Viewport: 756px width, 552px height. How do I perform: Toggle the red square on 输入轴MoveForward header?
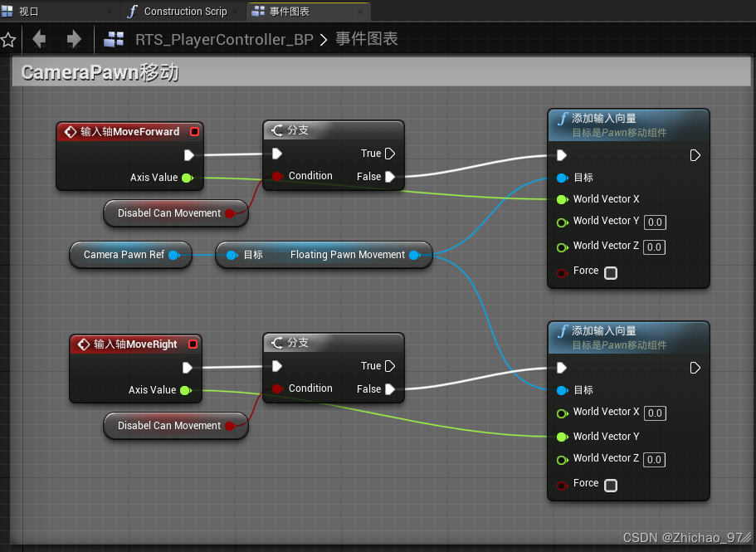(195, 131)
